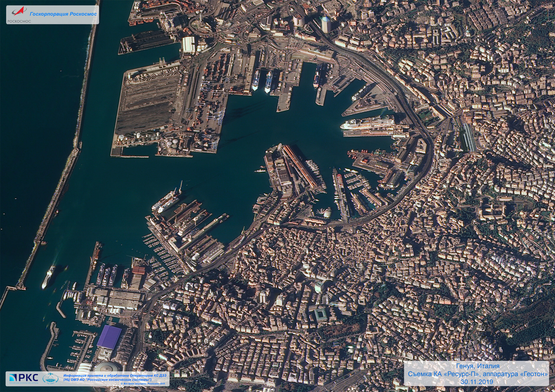Click the small 'РОСКОСМОС' wordmark under the logo

click(x=19, y=21)
